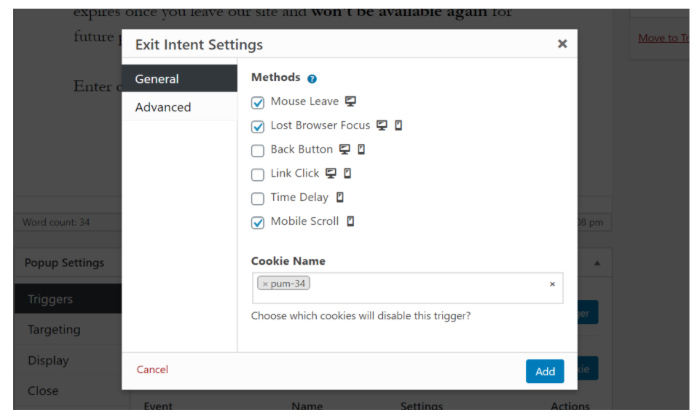Viewport: 700px width, 420px height.
Task: Uncheck the Mouse Leave checkbox
Action: 258,103
